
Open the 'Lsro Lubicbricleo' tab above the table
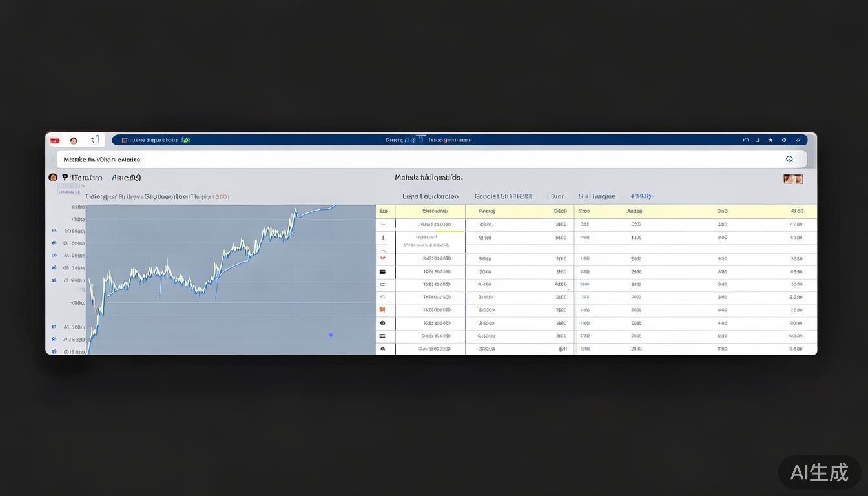(x=430, y=196)
